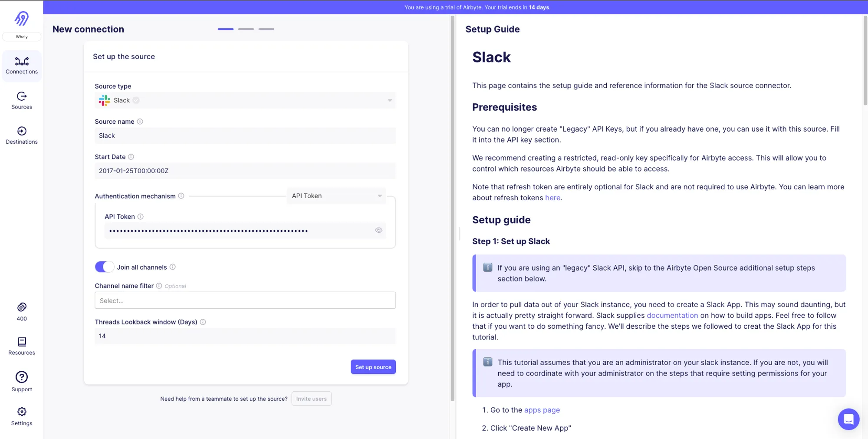Click info icon in administrator tutorial note

488,362
